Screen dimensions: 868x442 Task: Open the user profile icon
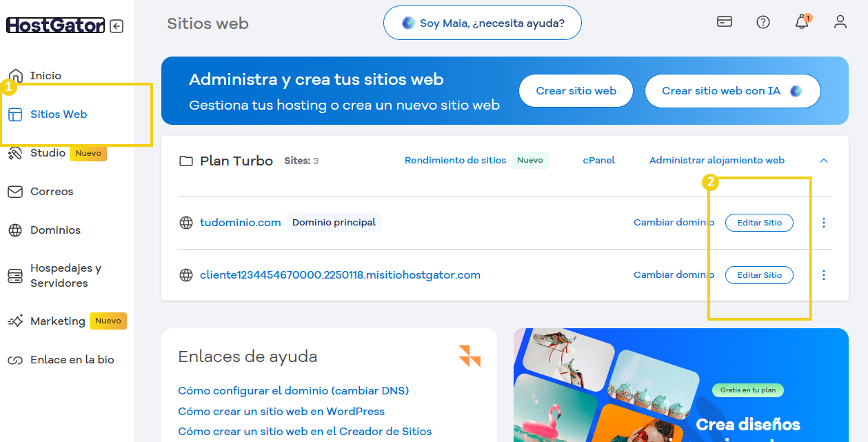tap(840, 22)
